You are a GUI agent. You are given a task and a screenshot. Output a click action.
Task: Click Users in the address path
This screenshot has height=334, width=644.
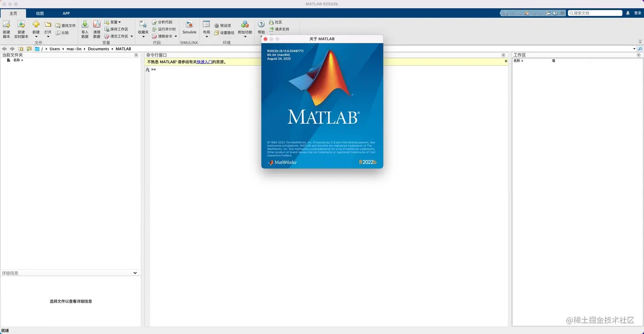click(x=55, y=49)
